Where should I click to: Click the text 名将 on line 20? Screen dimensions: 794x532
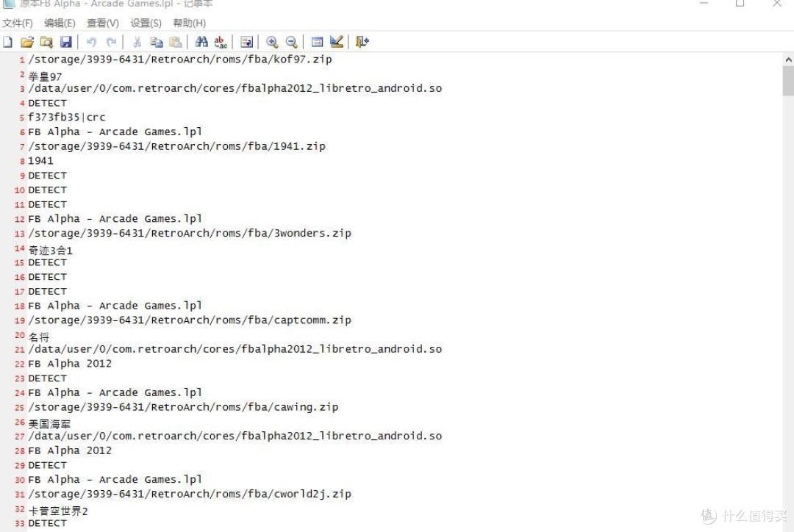pos(39,337)
